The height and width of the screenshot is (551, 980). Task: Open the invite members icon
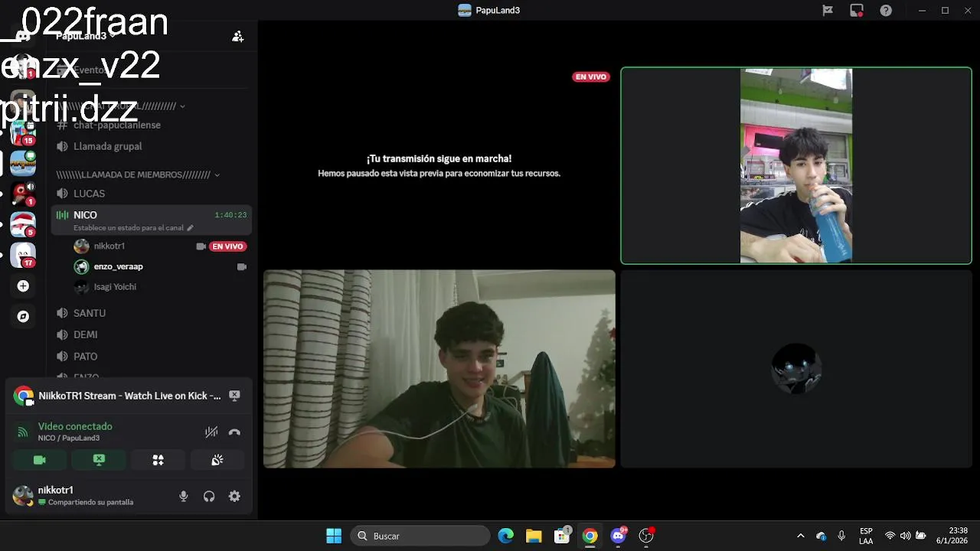tap(238, 37)
